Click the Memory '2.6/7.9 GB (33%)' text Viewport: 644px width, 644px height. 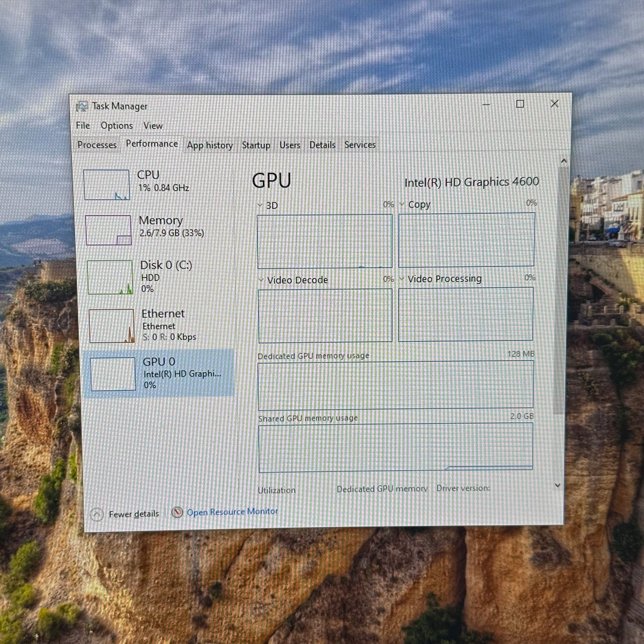172,233
